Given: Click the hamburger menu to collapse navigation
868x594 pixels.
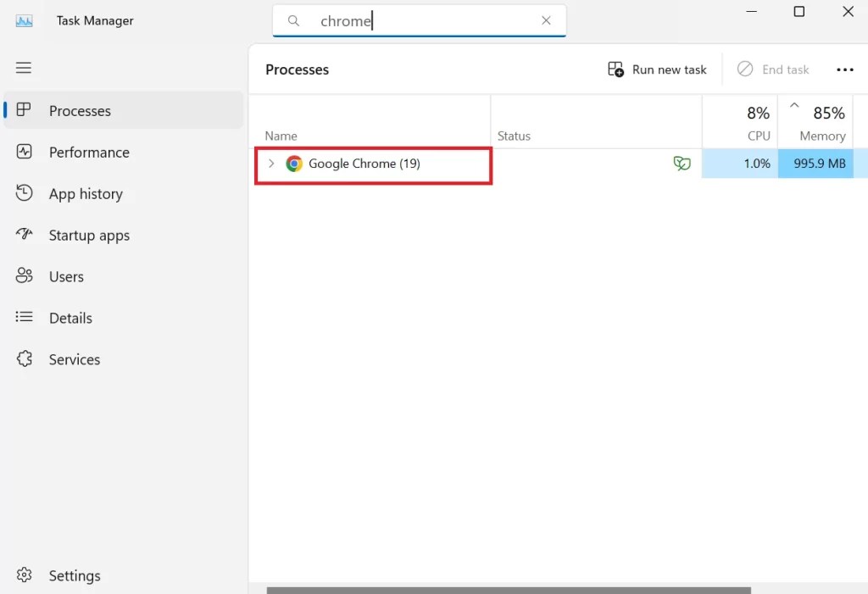Looking at the screenshot, I should click(23, 67).
